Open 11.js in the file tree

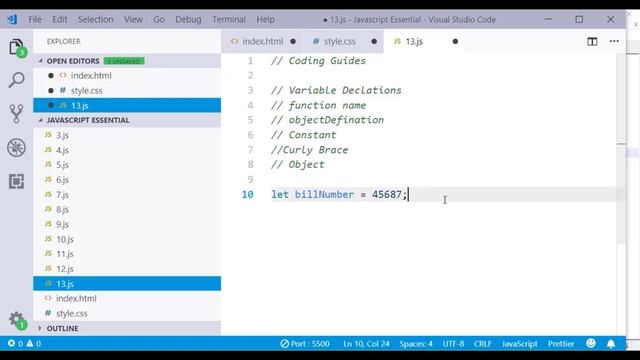tap(127, 254)
